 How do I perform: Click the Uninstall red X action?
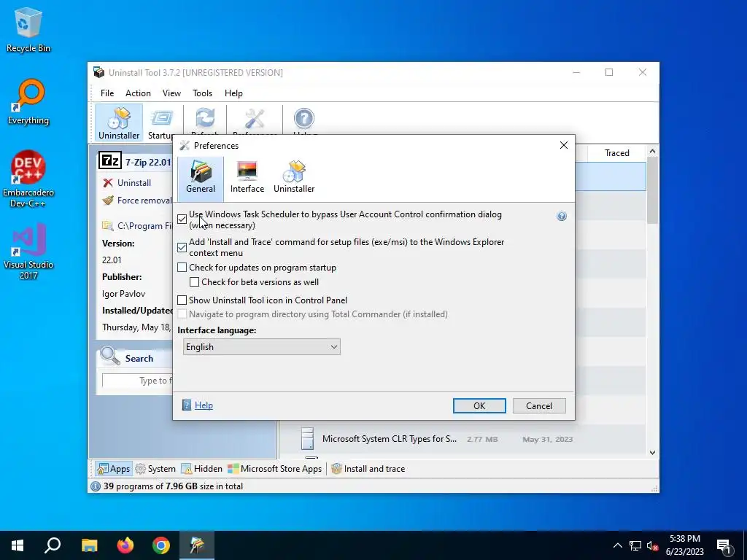(108, 183)
